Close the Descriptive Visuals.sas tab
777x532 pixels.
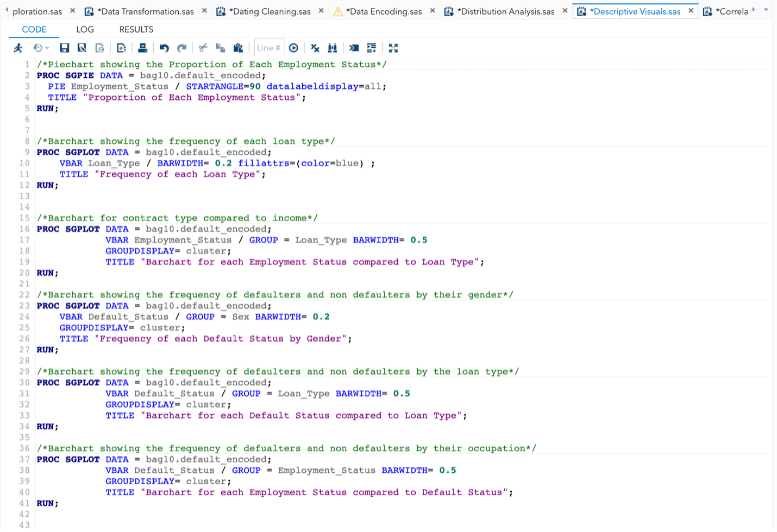point(691,10)
